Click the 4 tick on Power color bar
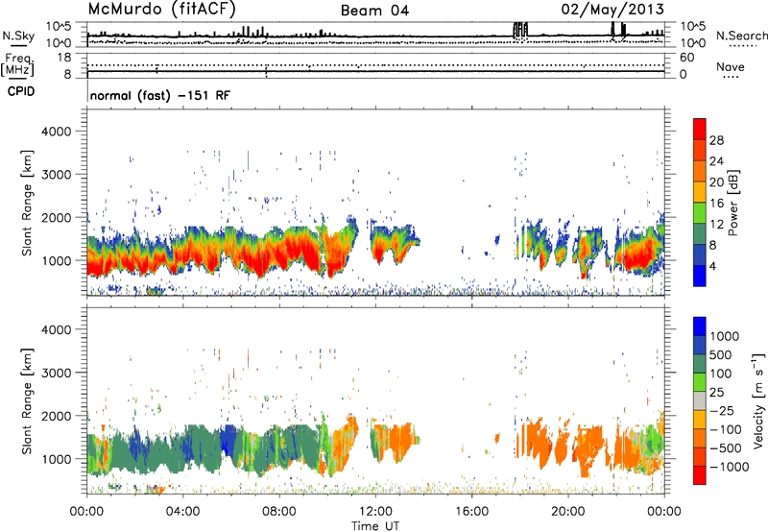This screenshot has height=532, width=768. [x=713, y=266]
